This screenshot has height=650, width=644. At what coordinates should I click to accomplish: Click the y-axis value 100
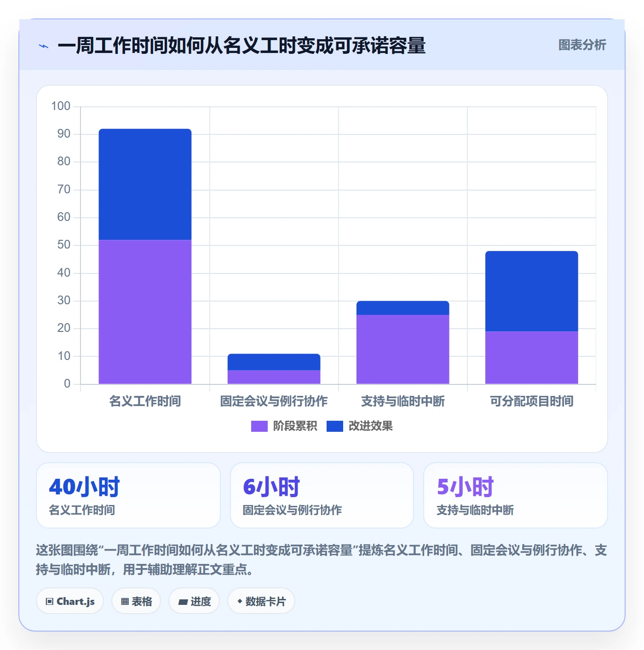pos(61,106)
